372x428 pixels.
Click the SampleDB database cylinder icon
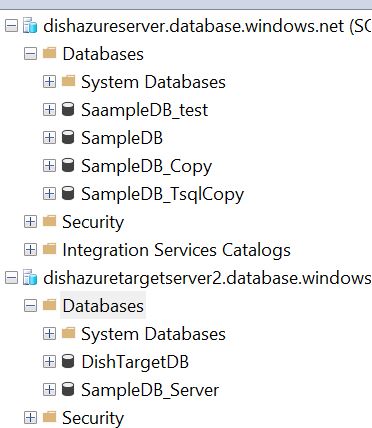[x=68, y=138]
